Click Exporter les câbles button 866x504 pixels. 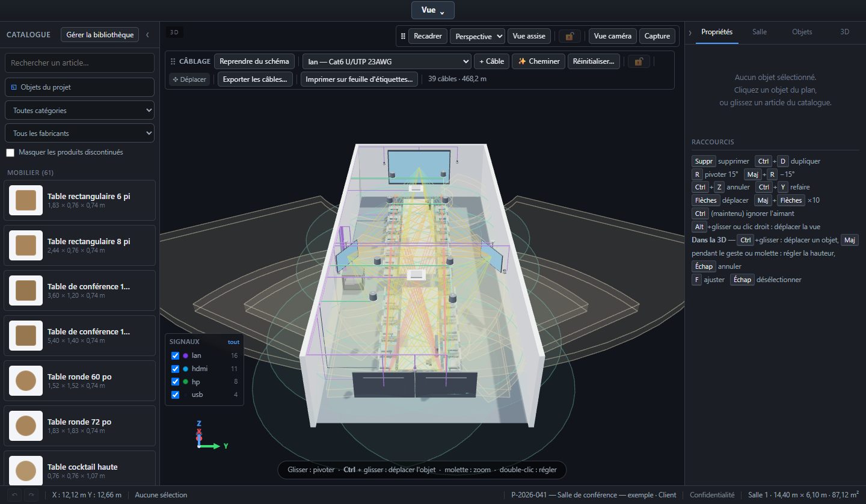tap(256, 79)
